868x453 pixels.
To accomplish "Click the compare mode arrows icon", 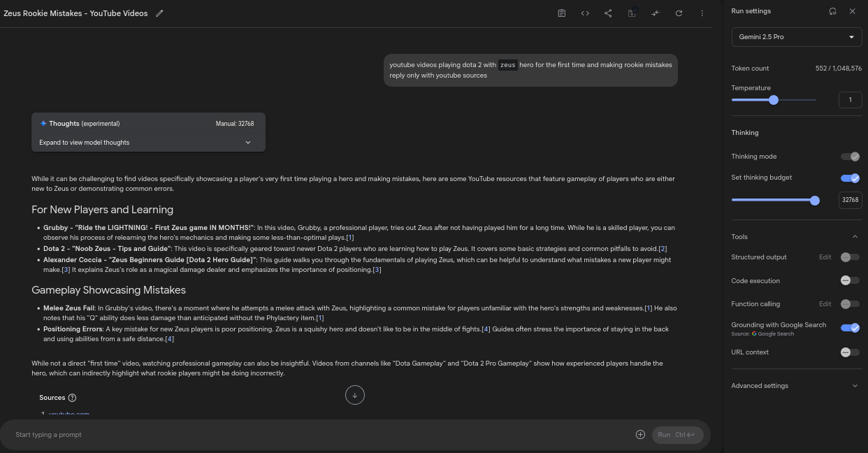I will (655, 13).
